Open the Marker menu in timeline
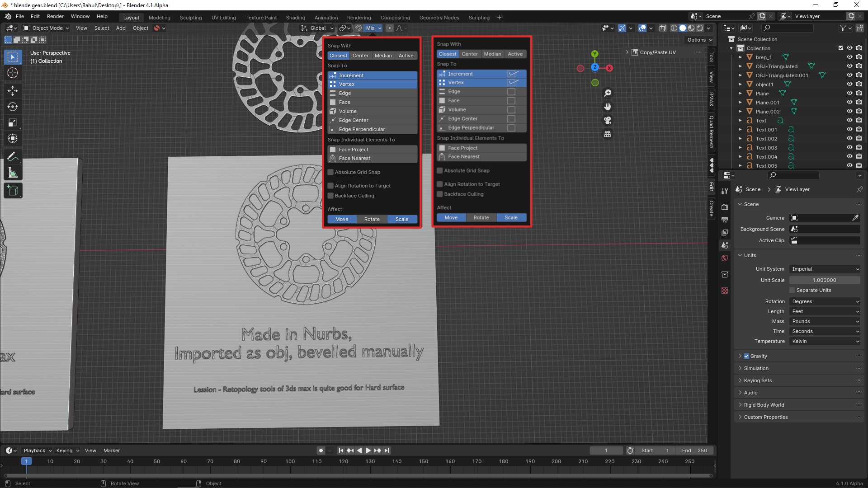Screen dimensions: 868x488 (x=112, y=450)
